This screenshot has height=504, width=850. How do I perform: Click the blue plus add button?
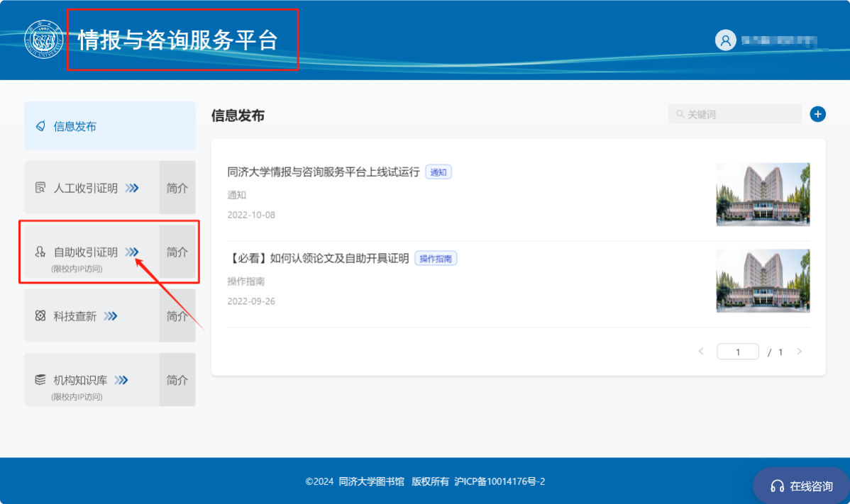tap(817, 114)
